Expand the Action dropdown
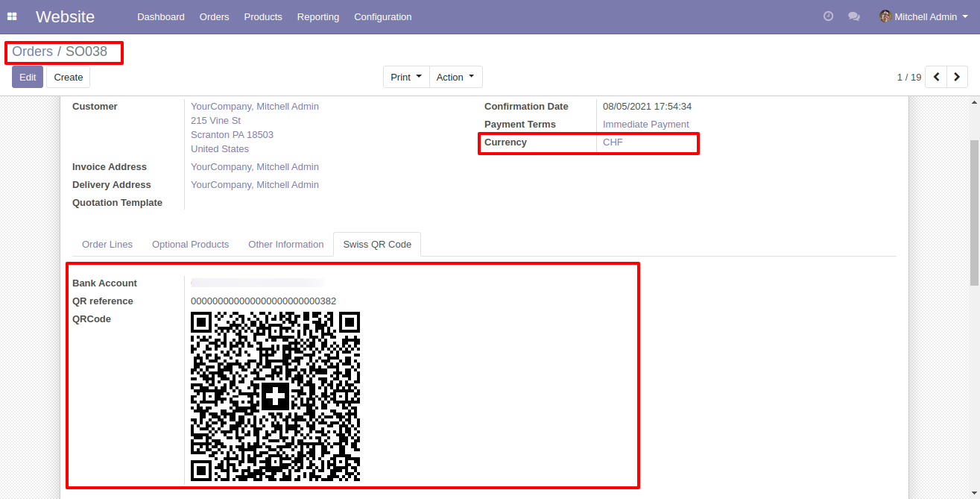 tap(455, 77)
